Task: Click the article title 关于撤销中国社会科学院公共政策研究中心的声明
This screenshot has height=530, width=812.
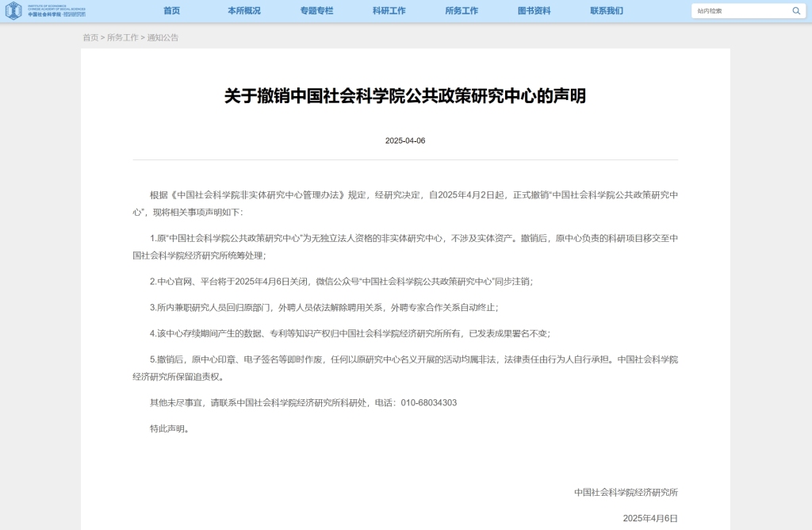Action: (405, 96)
